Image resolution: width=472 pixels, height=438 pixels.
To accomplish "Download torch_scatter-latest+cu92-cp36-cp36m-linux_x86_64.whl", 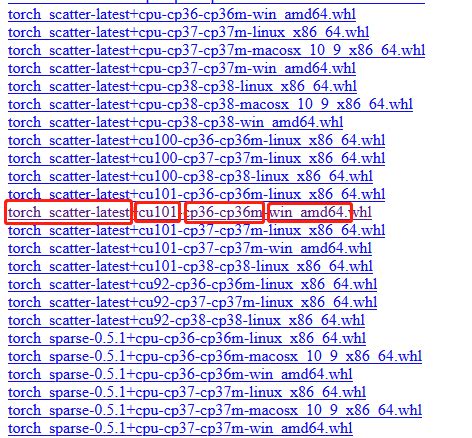I will [x=193, y=284].
